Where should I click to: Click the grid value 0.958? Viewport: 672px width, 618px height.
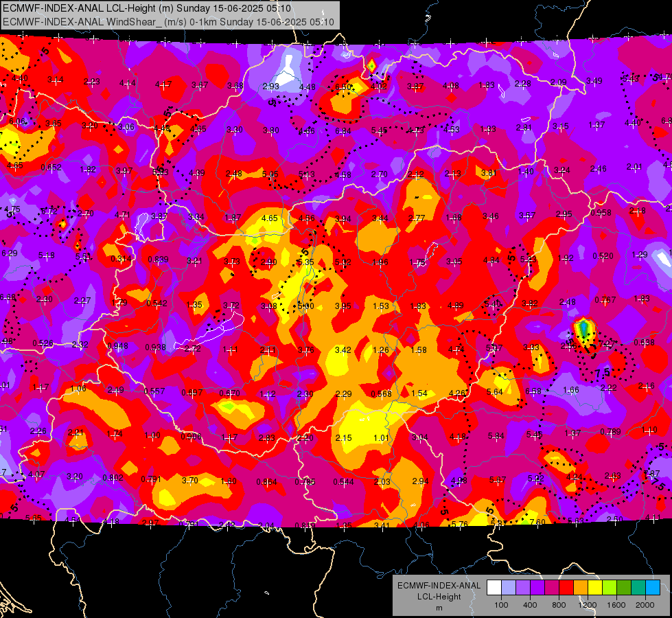(601, 213)
